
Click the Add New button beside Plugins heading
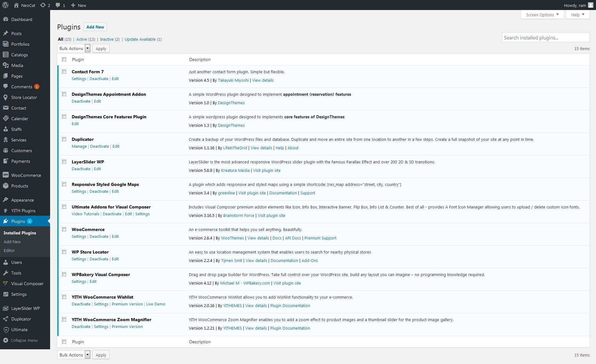click(95, 27)
